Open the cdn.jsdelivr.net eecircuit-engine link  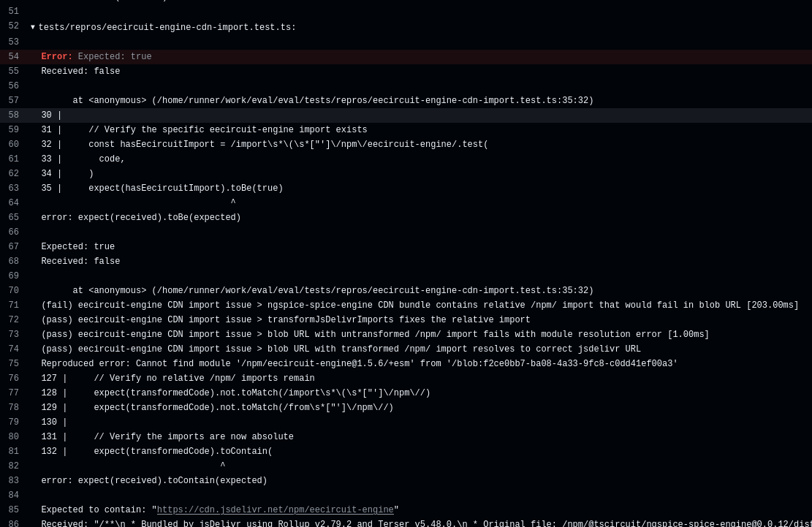pyautogui.click(x=275, y=509)
